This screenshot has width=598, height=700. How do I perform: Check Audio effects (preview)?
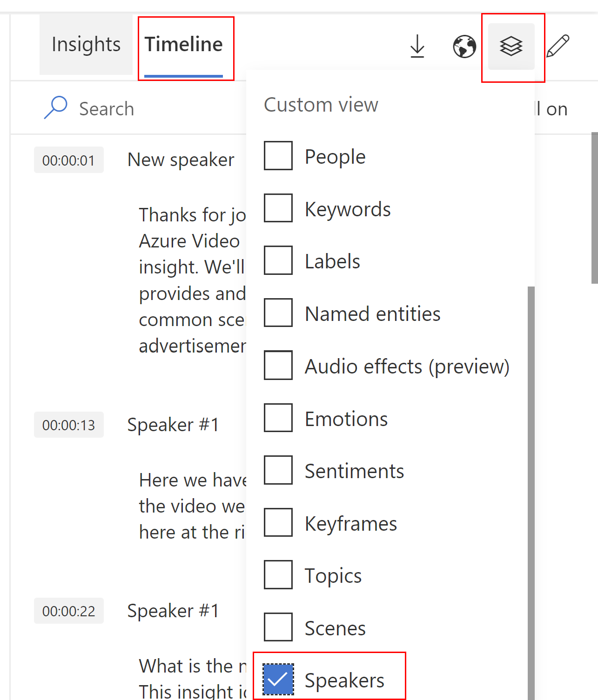278,365
